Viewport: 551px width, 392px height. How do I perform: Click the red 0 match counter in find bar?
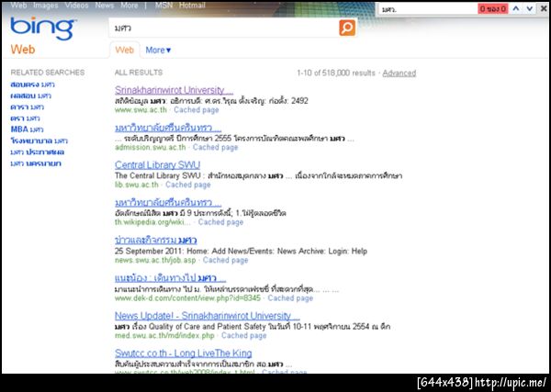[x=493, y=9]
